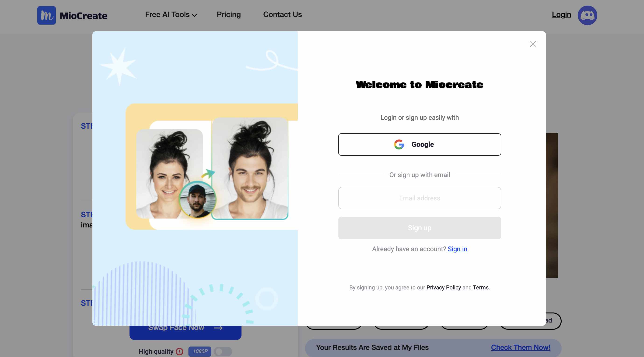The height and width of the screenshot is (357, 644).
Task: Open the Contact Us page
Action: (282, 14)
